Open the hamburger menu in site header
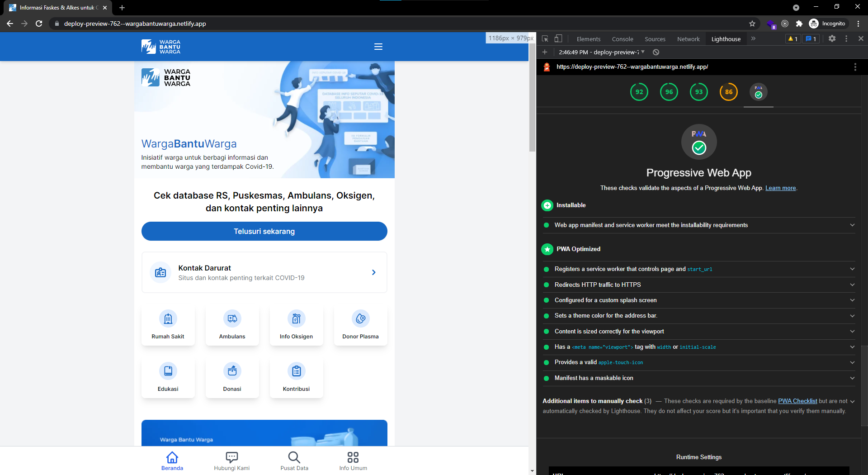The image size is (868, 475). [378, 47]
